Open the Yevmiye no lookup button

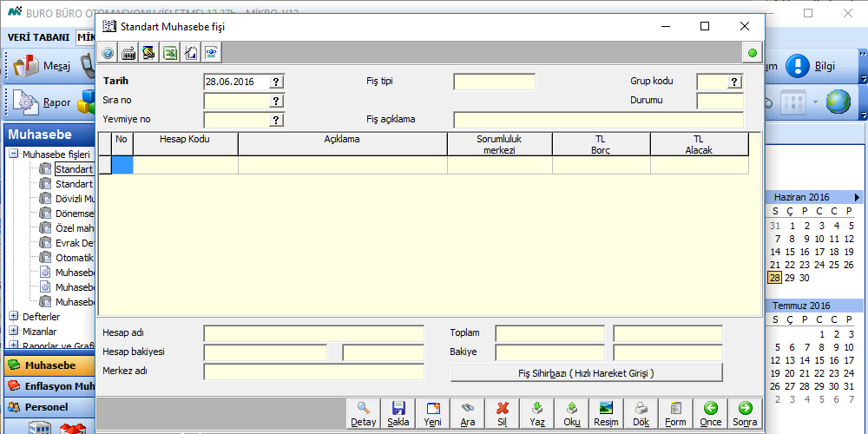click(x=277, y=120)
